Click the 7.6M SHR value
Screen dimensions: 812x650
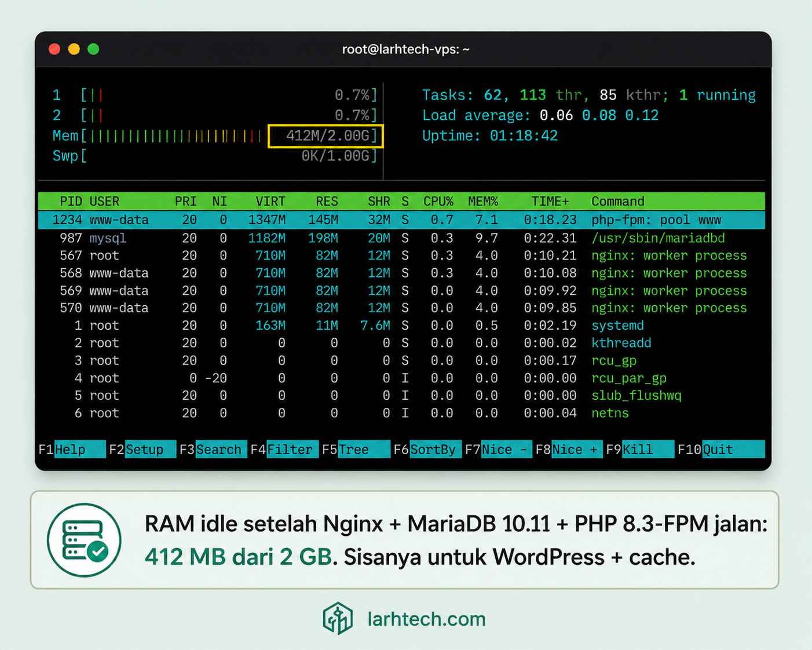(x=375, y=326)
